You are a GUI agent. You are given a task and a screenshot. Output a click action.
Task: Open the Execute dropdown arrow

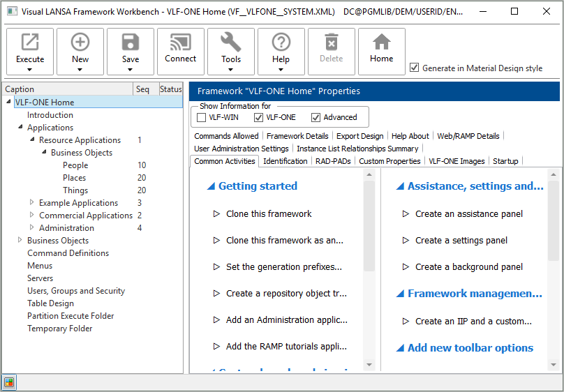click(30, 70)
